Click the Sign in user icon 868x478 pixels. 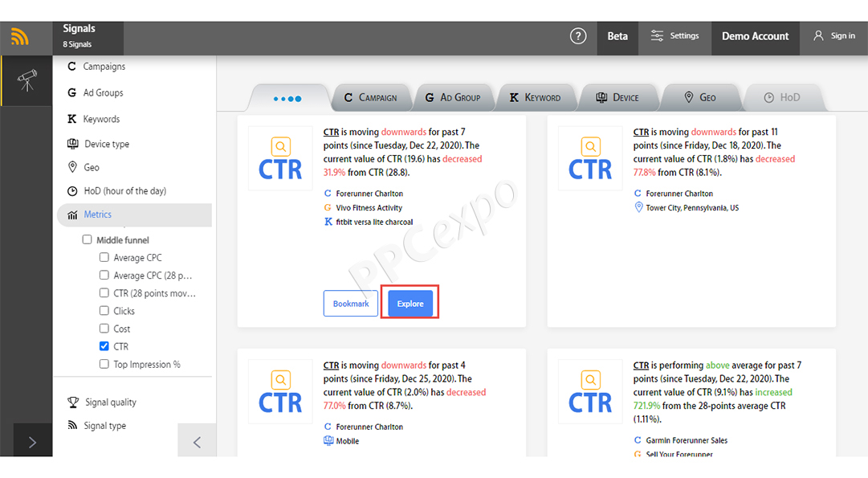pos(818,35)
